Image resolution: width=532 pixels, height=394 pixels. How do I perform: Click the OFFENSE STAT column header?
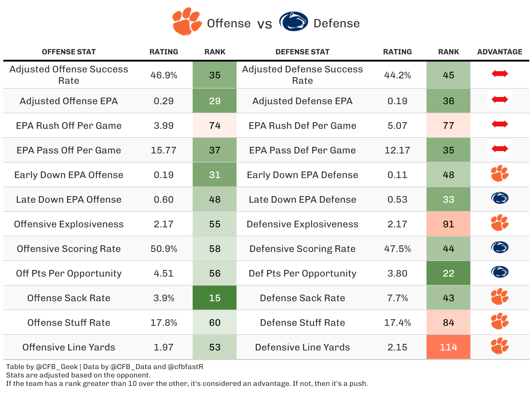[69, 52]
